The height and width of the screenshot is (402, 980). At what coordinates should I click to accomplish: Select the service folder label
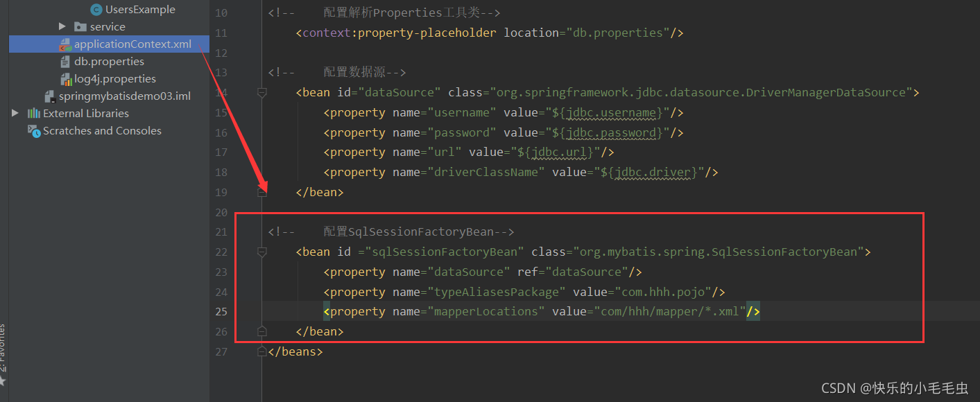point(108,27)
